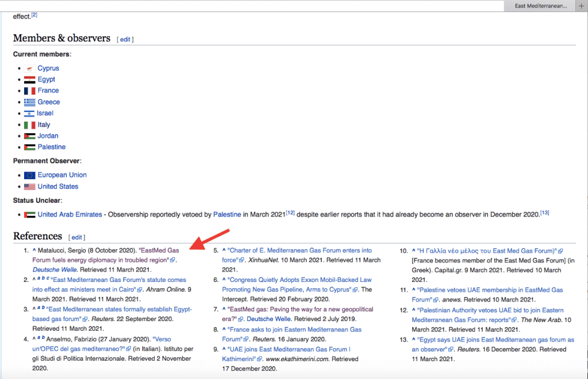Edit the References section
This screenshot has height=379, width=588.
click(76, 237)
